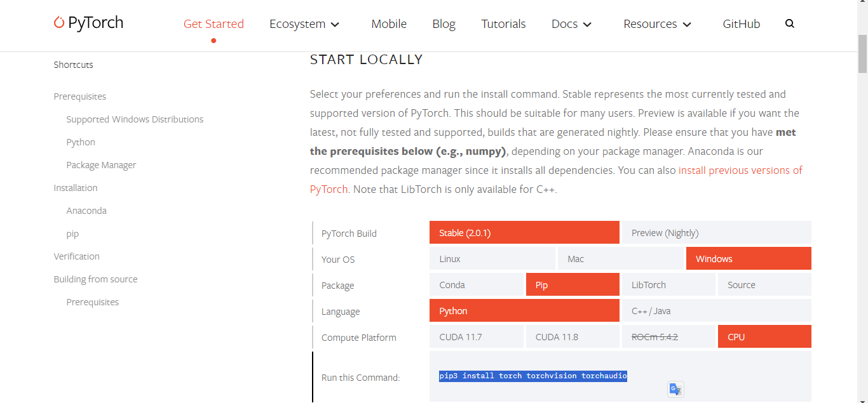Select the Pip package option

[573, 284]
